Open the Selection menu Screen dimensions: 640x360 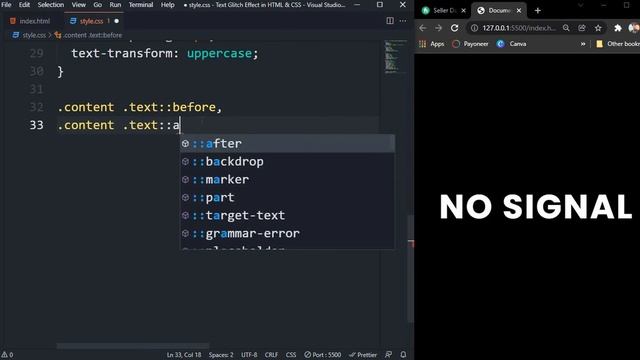click(51, 5)
